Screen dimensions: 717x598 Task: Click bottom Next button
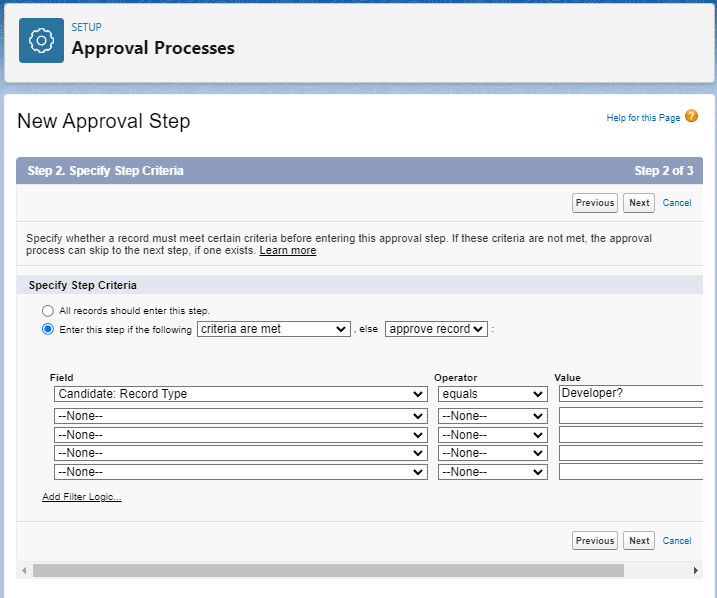(x=639, y=541)
